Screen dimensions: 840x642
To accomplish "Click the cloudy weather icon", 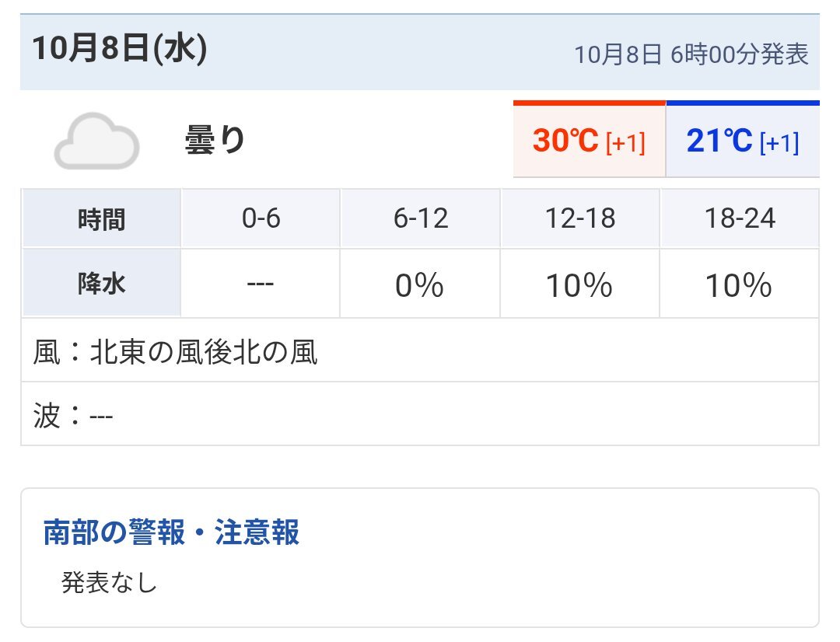I will click(x=96, y=141).
